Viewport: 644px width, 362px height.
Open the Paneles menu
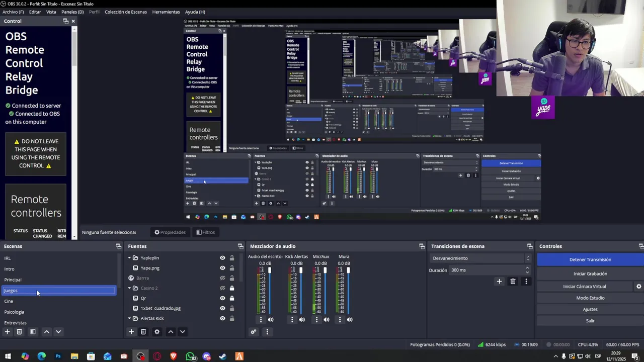coord(72,12)
